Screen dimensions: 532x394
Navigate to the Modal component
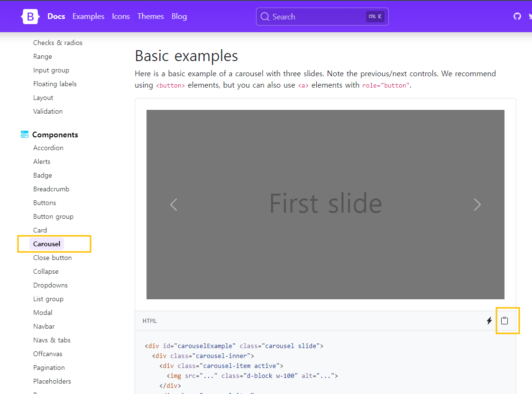click(x=42, y=313)
